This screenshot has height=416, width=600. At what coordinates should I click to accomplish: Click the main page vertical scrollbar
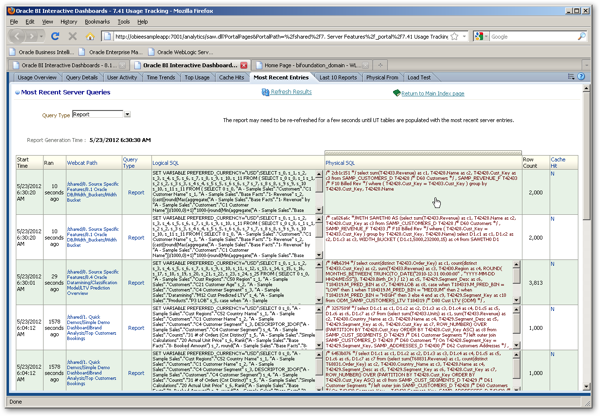(586, 156)
